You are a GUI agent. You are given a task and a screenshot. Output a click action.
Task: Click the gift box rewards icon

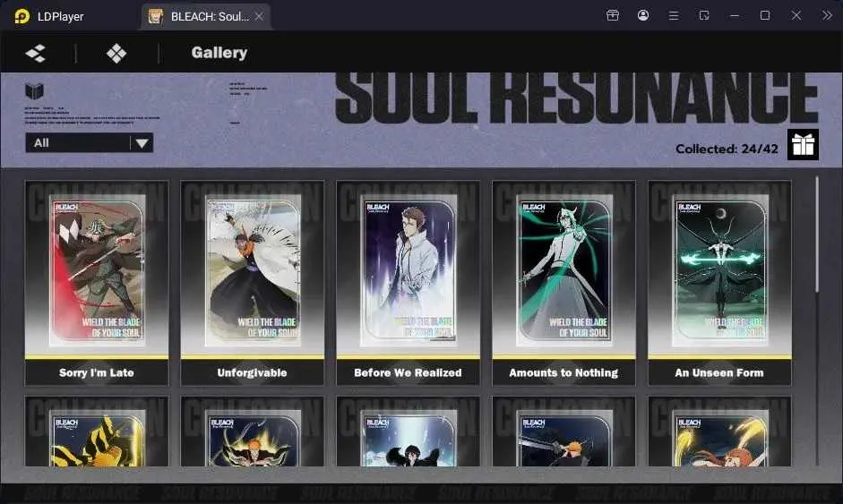[804, 144]
